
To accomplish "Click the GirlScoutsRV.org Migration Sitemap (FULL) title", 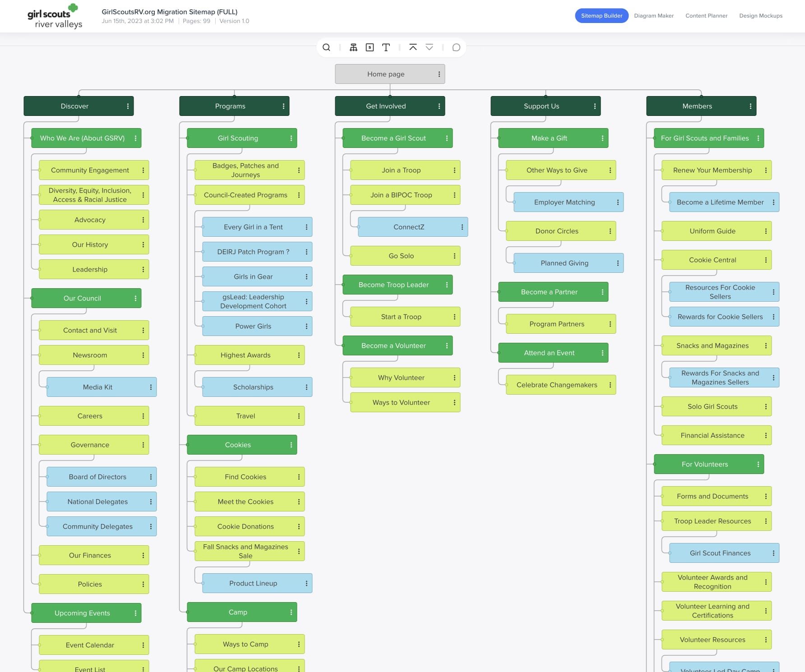I will pos(170,12).
